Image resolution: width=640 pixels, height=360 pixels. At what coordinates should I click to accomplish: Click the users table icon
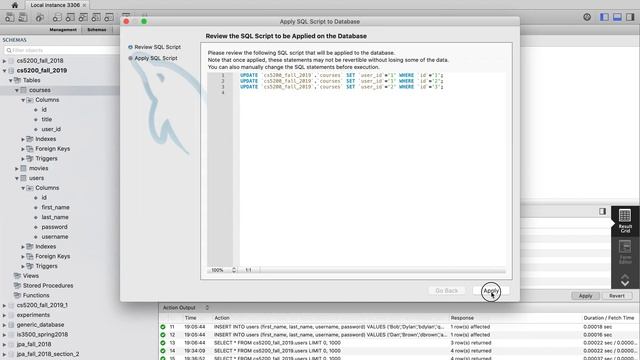click(x=24, y=178)
